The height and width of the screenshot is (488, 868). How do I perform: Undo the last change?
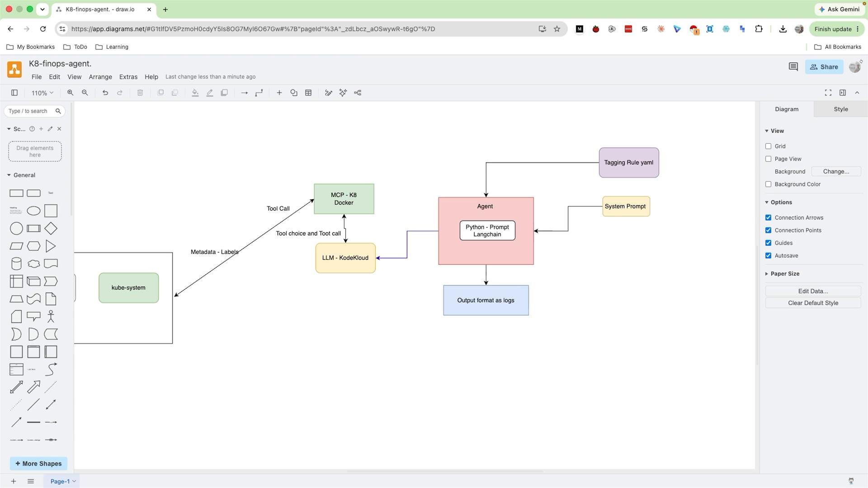click(105, 93)
